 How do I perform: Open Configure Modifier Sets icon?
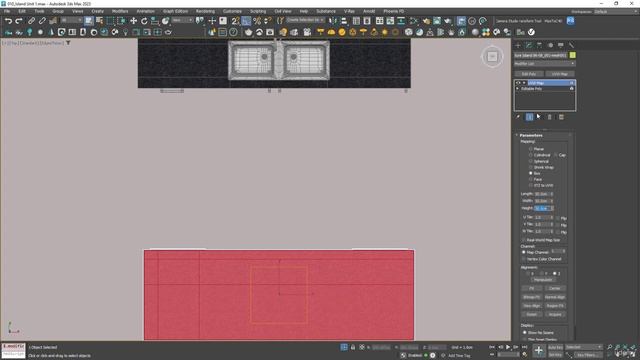coord(561,117)
